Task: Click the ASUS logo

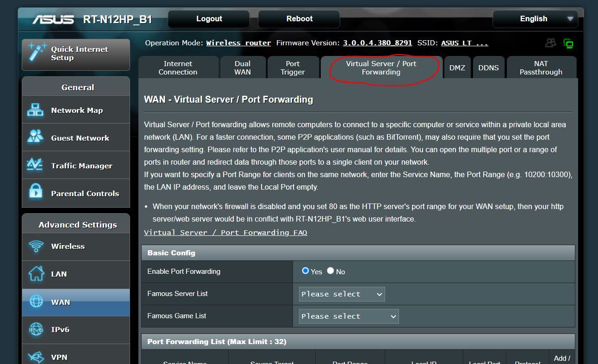Action: point(53,19)
